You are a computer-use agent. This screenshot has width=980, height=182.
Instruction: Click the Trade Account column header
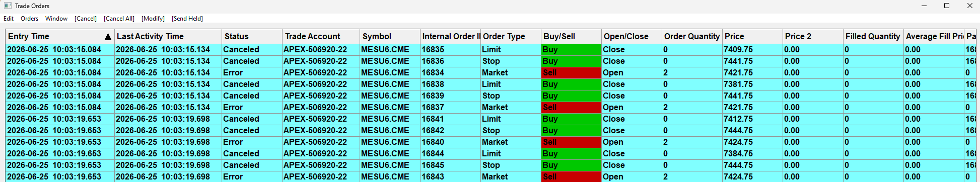321,36
